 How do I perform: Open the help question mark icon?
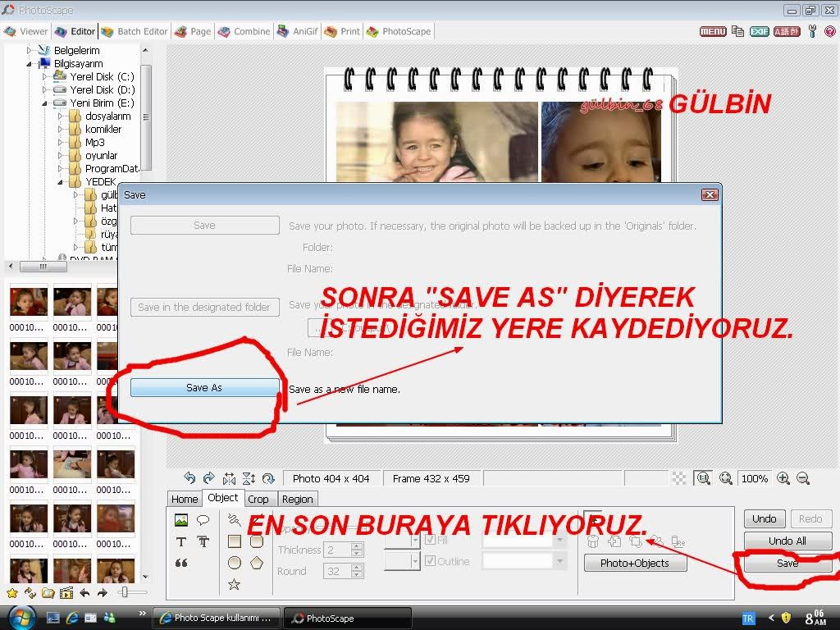pyautogui.click(x=830, y=32)
